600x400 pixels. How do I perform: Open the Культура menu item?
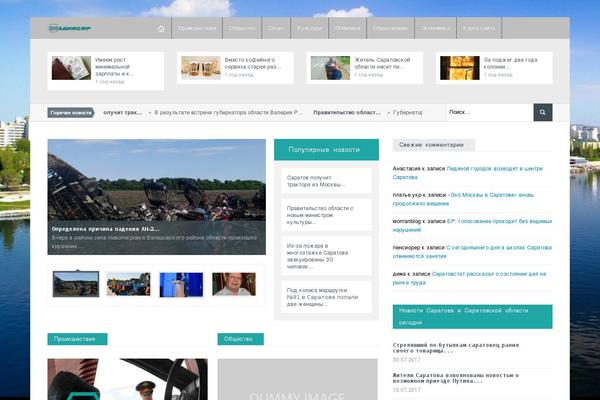click(x=310, y=28)
